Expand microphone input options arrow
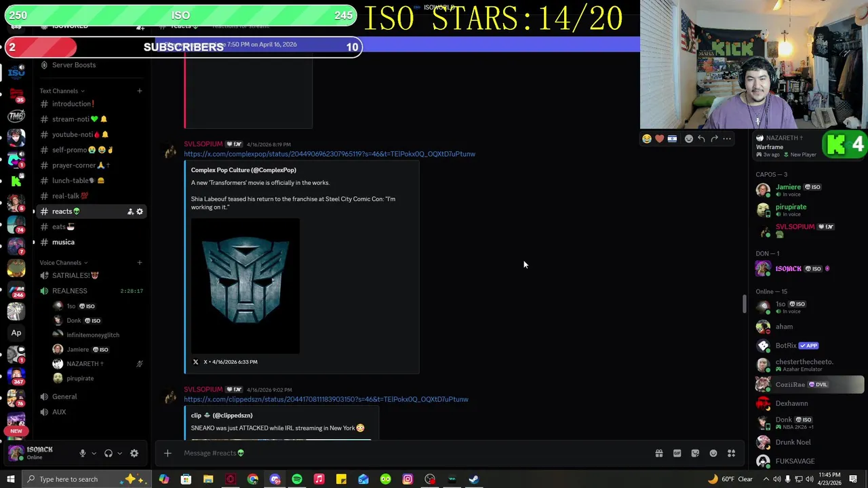 tap(94, 453)
